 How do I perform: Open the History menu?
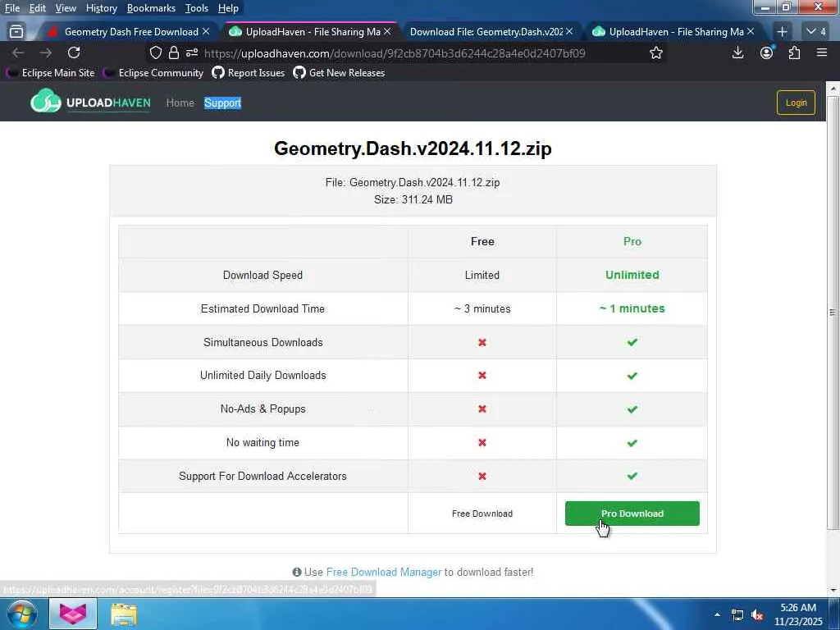(101, 8)
